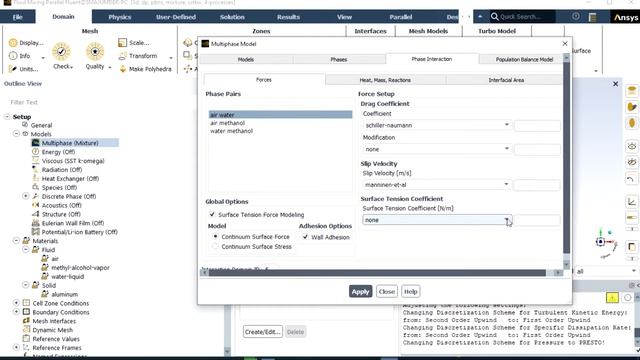Collapse the Models tree node
Viewport: 640px width, 360px height.
pos(16,134)
